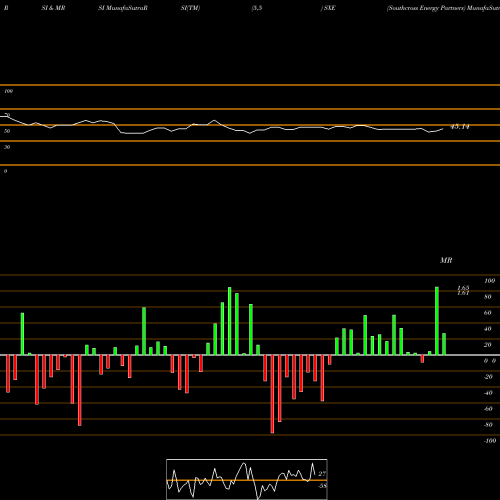
Task: Open the mini RSI overview chart thumbnail
Action: [x=247, y=479]
